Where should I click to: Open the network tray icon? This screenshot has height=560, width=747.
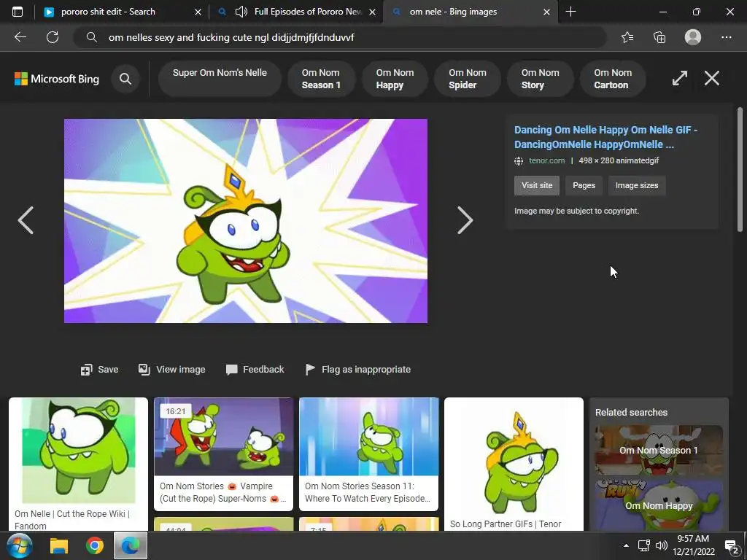(644, 545)
